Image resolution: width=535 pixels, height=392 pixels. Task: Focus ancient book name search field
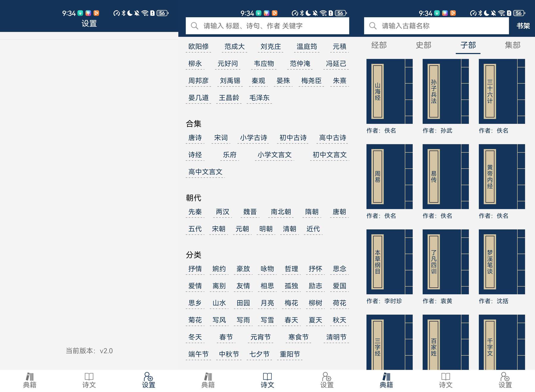tap(436, 26)
